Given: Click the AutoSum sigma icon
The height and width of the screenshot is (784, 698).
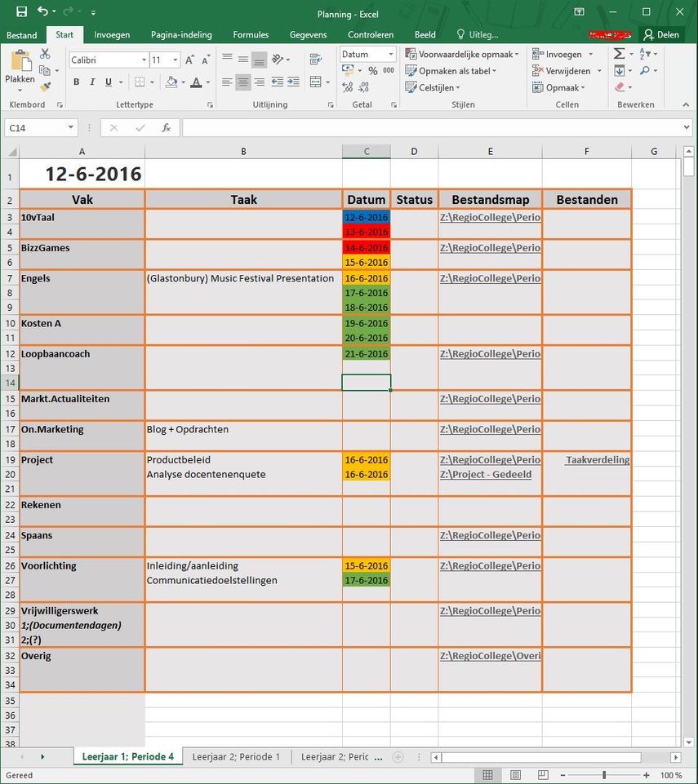Looking at the screenshot, I should pos(619,54).
